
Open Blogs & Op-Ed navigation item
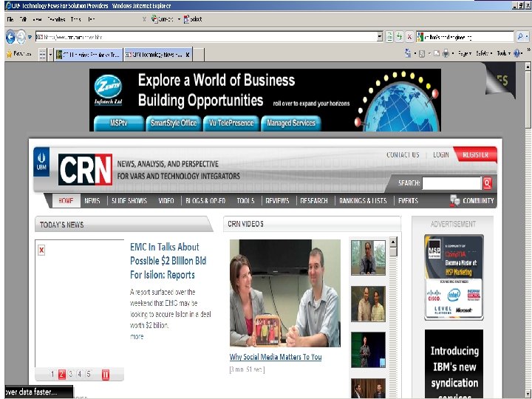tap(205, 201)
